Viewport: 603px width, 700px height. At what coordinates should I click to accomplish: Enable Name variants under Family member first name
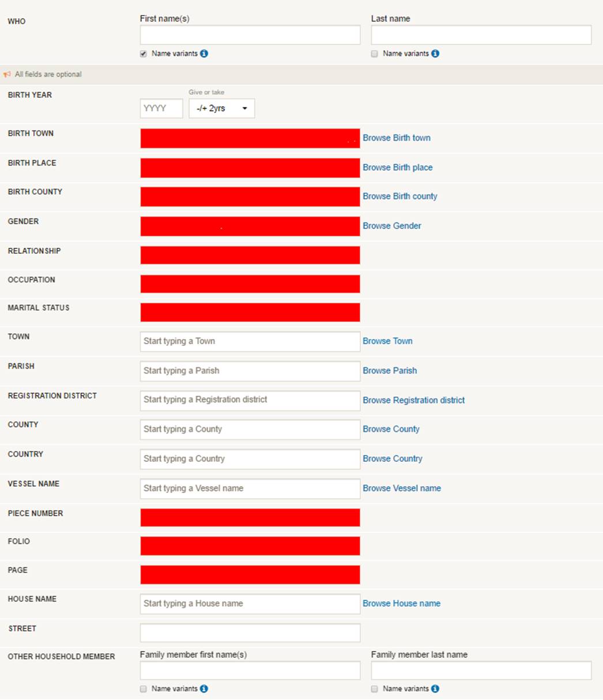pyautogui.click(x=144, y=688)
